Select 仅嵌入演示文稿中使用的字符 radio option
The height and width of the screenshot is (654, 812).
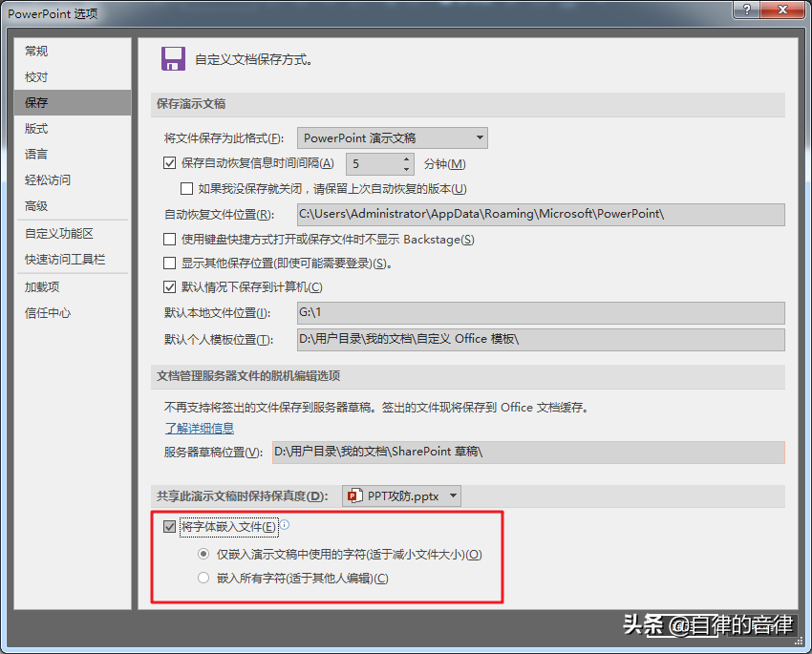pos(203,554)
